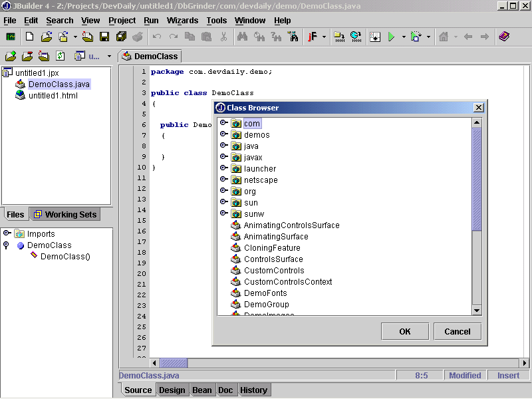Viewport: 532px width, 399px height.
Task: Confirm with OK in Class Browser
Action: 405,331
